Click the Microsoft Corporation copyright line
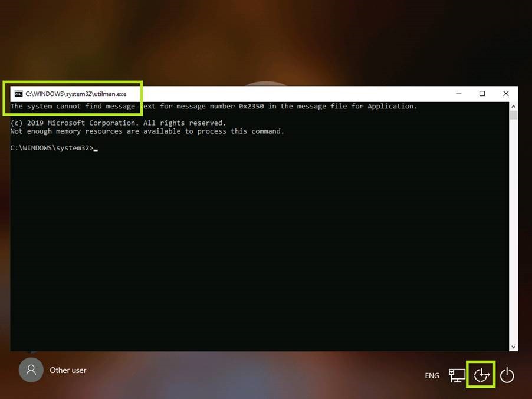Viewport: 532px width, 399px height. point(118,123)
